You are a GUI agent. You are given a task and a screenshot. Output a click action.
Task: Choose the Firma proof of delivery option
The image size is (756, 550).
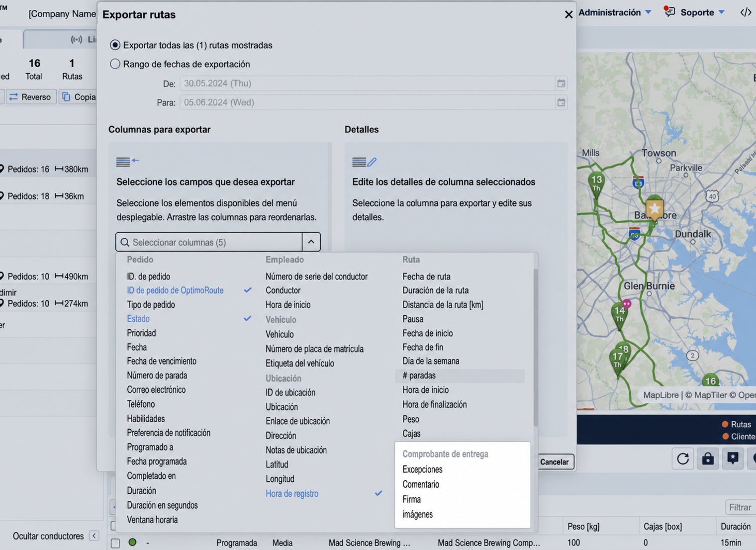coord(412,499)
